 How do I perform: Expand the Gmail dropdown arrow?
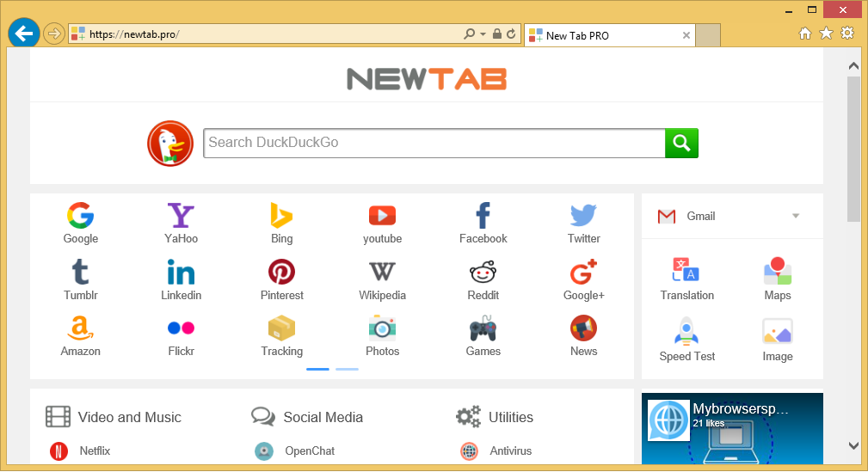pos(796,216)
